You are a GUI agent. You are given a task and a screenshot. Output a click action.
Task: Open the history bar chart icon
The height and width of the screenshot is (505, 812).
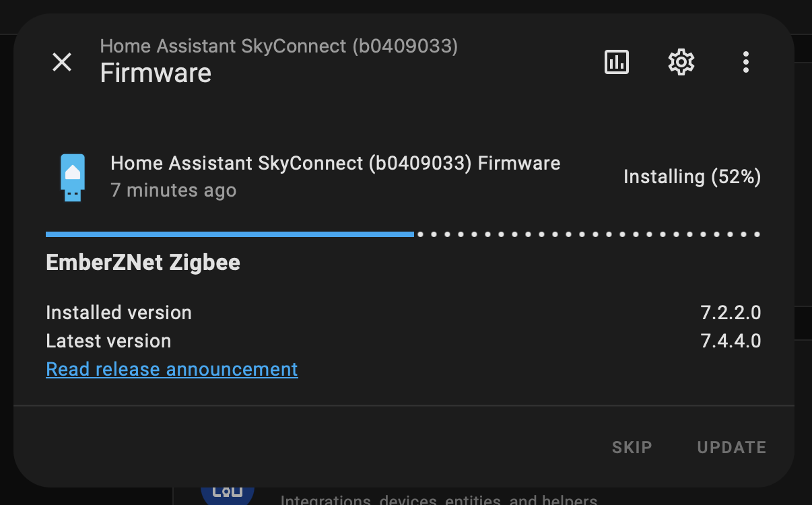[617, 62]
